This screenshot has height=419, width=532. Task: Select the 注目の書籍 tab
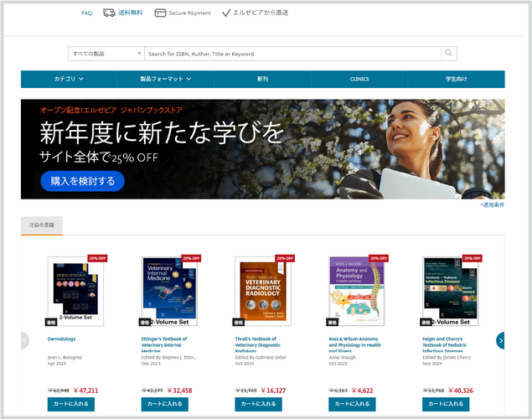(41, 225)
